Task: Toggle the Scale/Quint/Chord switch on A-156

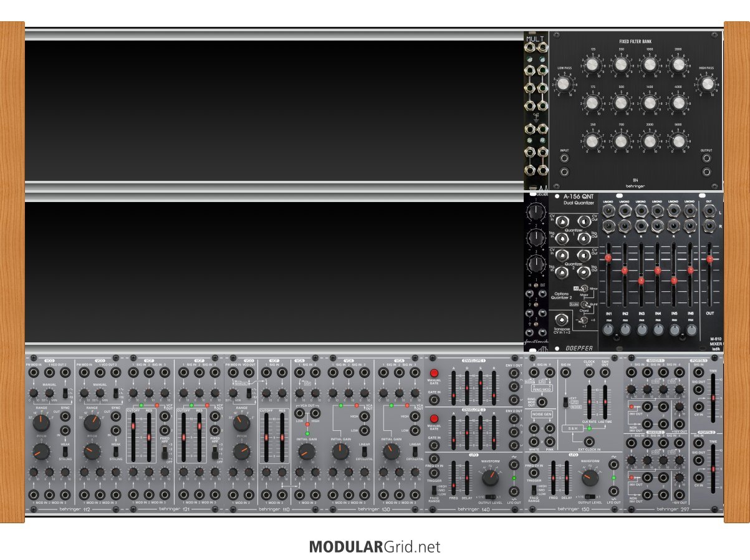Action: click(x=584, y=305)
